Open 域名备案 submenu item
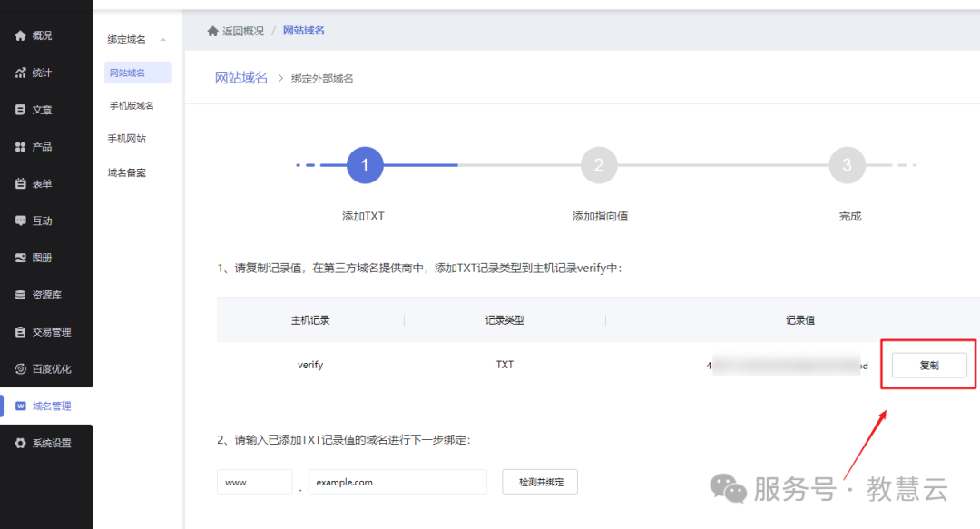The height and width of the screenshot is (529, 980). tap(126, 172)
